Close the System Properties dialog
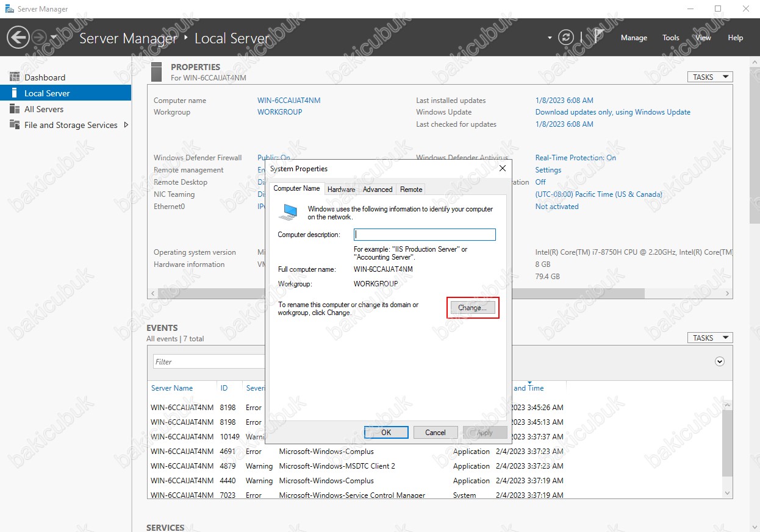Screen dimensions: 760x532 pyautogui.click(x=503, y=168)
